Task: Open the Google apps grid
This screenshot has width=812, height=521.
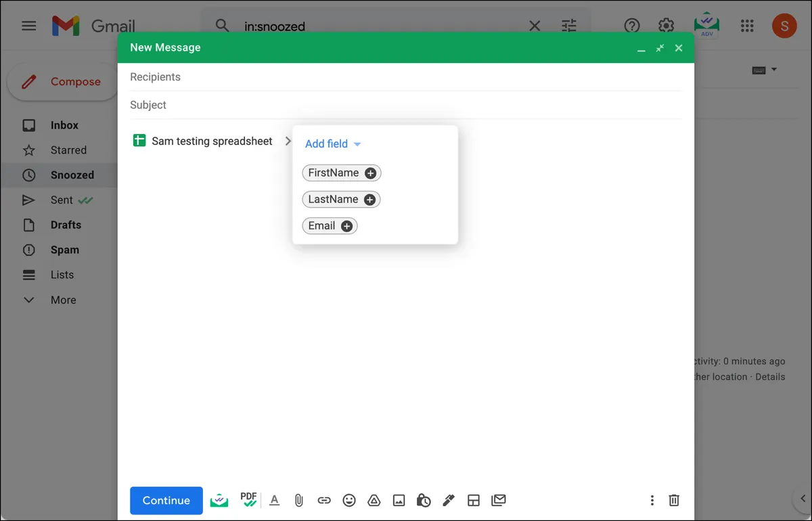Action: [x=747, y=26]
